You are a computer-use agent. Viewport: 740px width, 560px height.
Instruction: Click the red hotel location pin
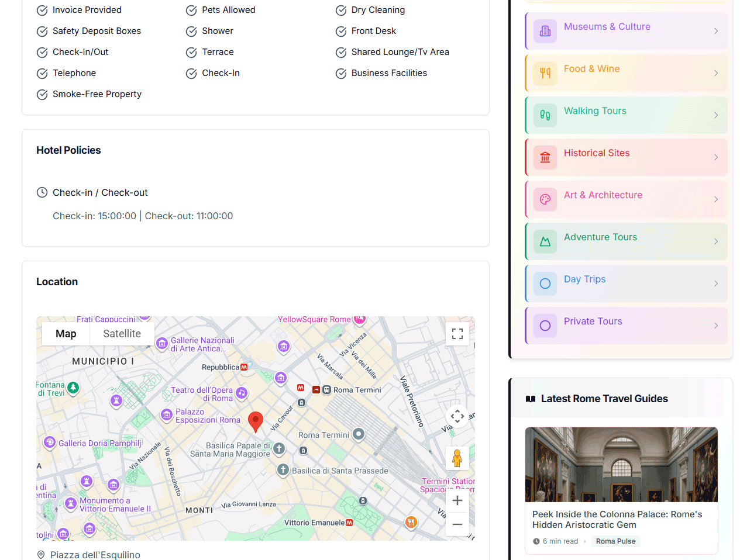tap(255, 420)
